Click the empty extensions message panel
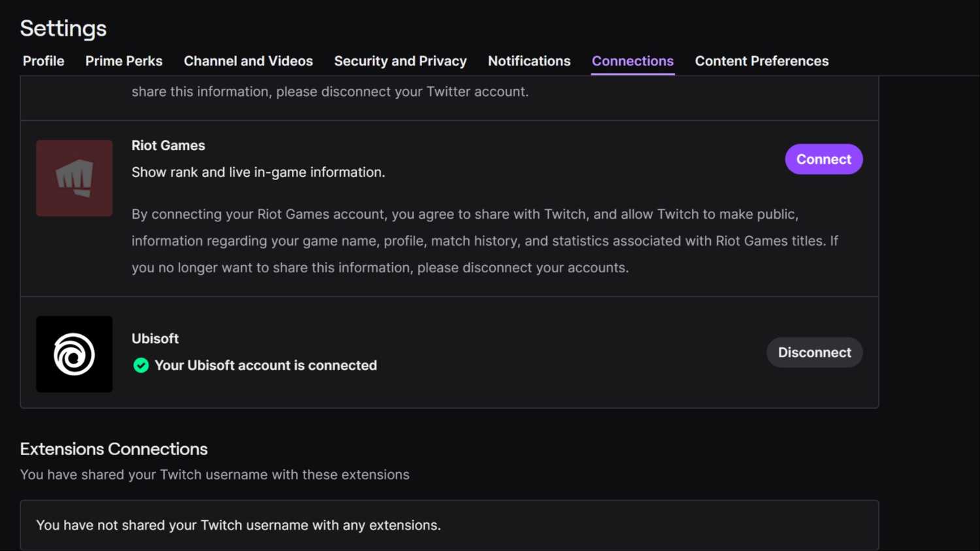Viewport: 980px width, 551px height. [x=451, y=524]
